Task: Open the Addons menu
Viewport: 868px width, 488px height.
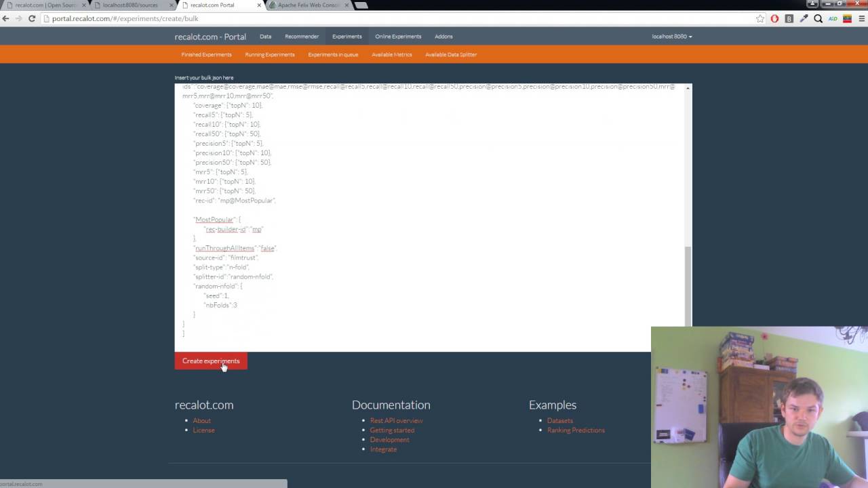Action: [443, 37]
